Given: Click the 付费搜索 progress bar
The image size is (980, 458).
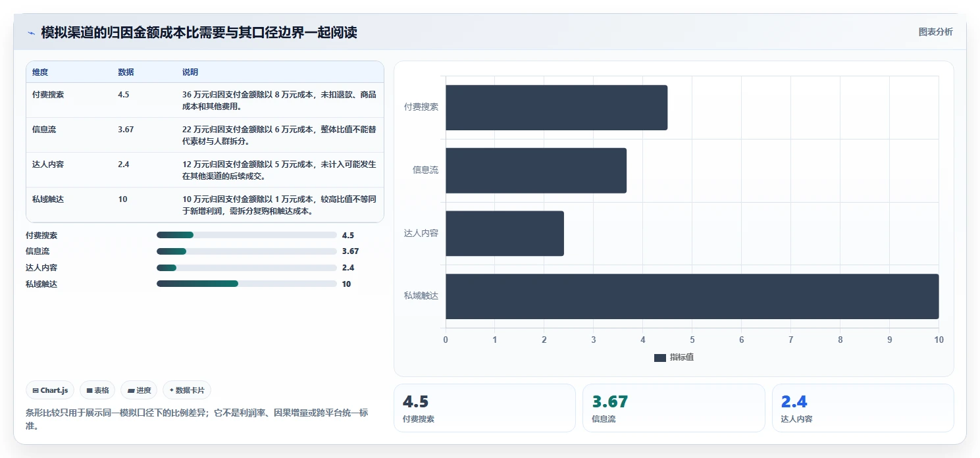Looking at the screenshot, I should coord(247,235).
